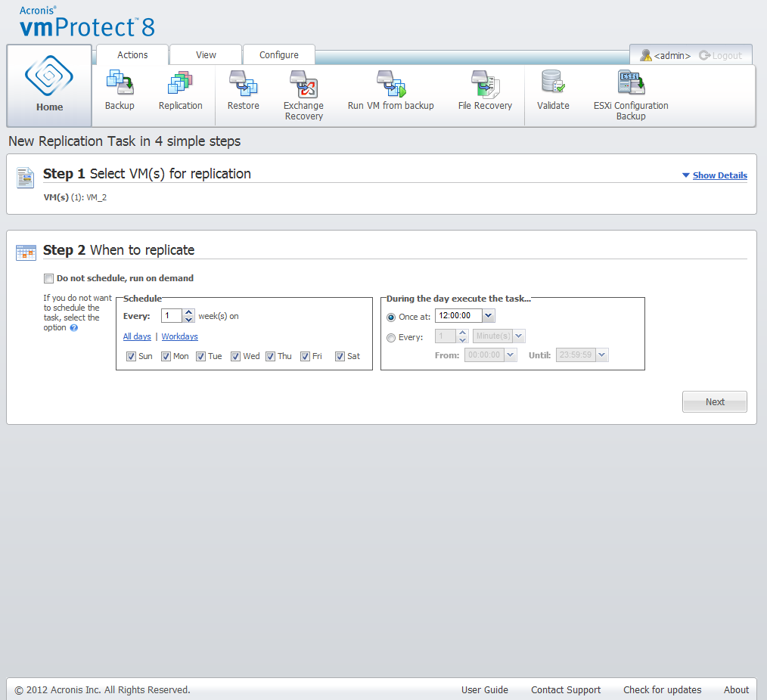The height and width of the screenshot is (700, 767).
Task: Uncheck the Sun day checkbox
Action: [131, 356]
